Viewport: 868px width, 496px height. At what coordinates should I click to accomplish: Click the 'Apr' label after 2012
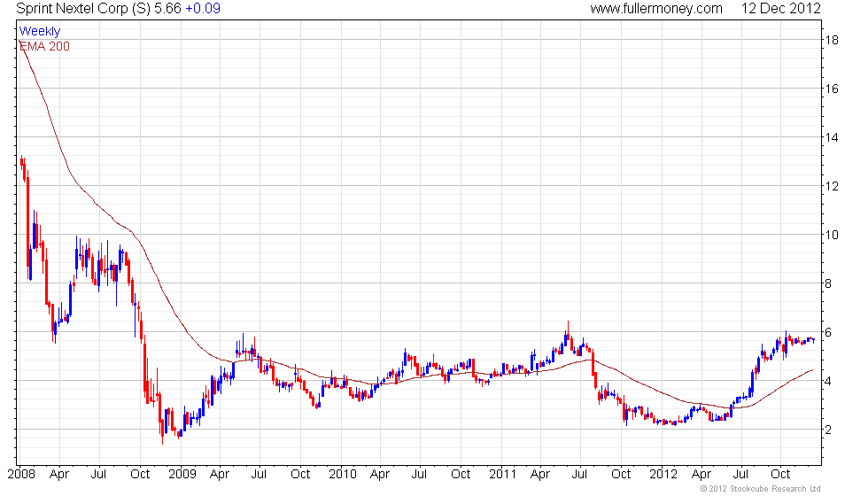[701, 475]
